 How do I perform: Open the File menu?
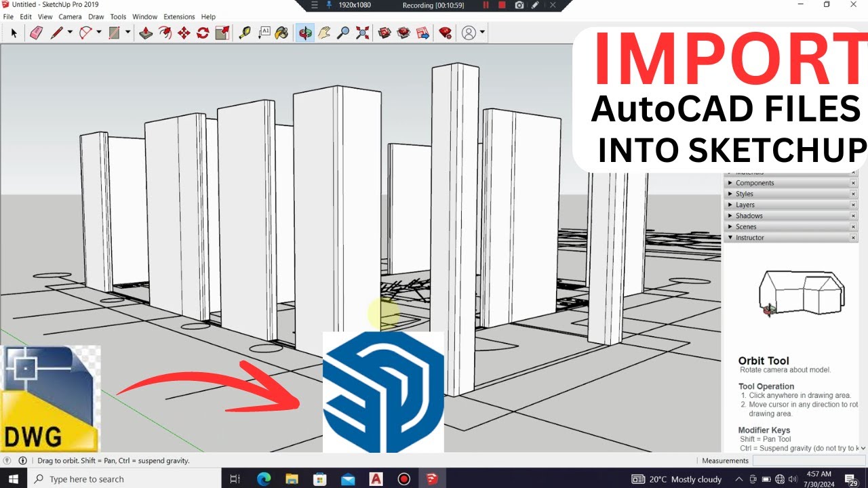[x=9, y=16]
